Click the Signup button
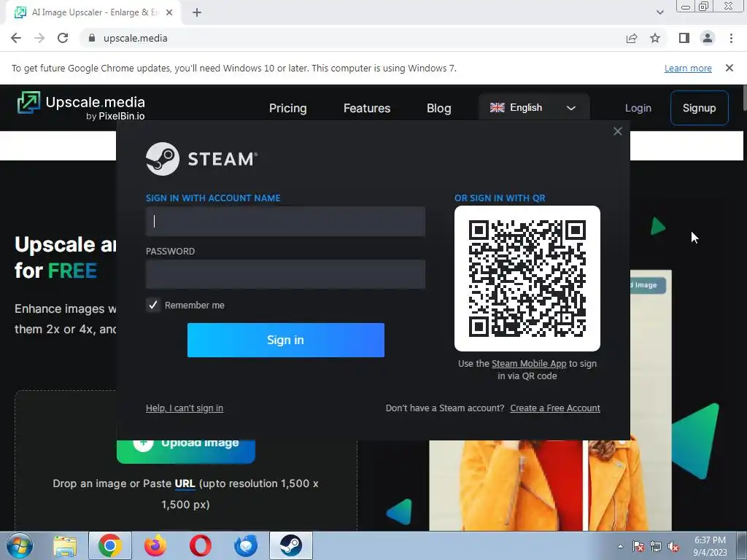This screenshot has height=560, width=747. click(x=699, y=108)
